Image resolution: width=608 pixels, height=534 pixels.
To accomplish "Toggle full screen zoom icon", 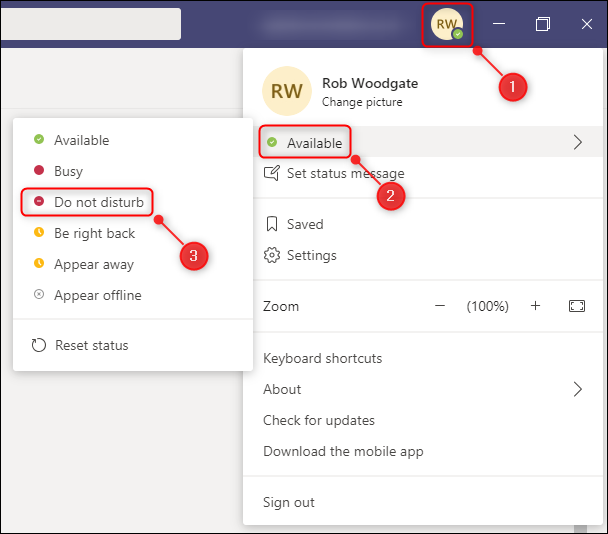I will click(x=576, y=306).
